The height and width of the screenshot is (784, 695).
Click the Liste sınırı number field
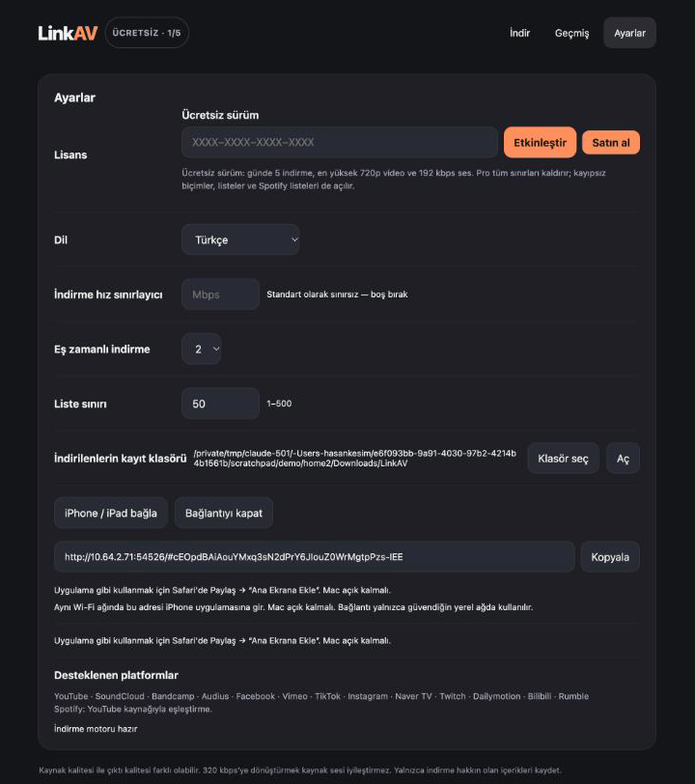pyautogui.click(x=220, y=404)
